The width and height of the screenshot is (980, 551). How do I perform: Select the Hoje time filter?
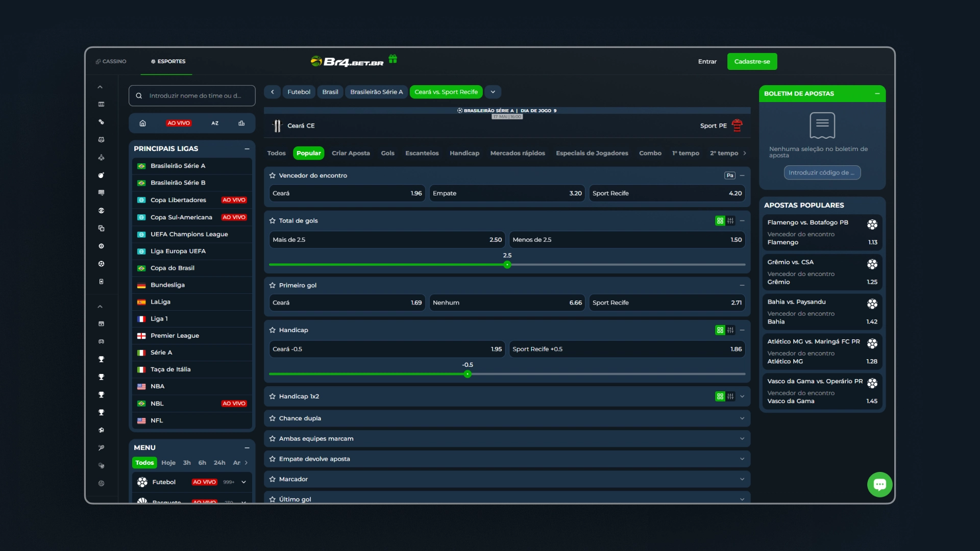pyautogui.click(x=168, y=463)
